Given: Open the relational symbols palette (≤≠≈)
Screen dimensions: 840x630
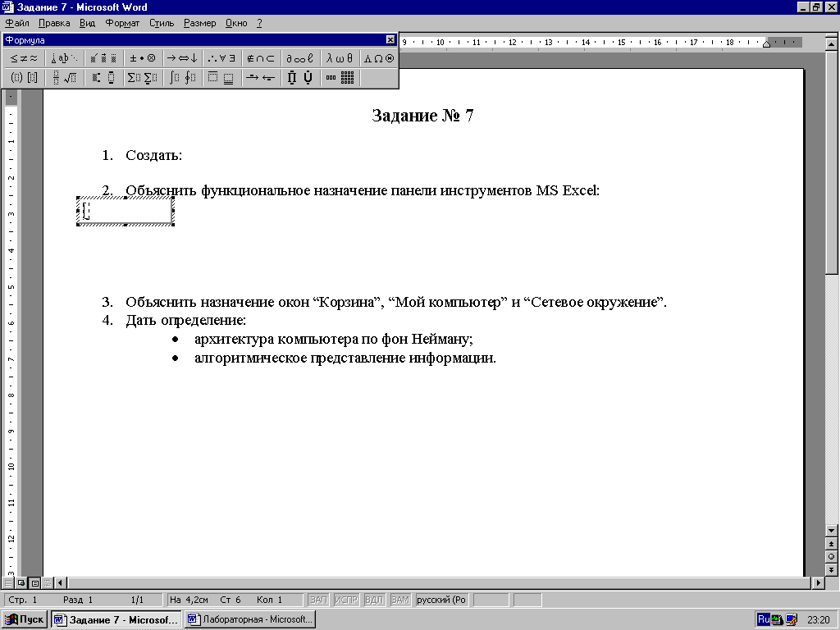Looking at the screenshot, I should pos(24,58).
